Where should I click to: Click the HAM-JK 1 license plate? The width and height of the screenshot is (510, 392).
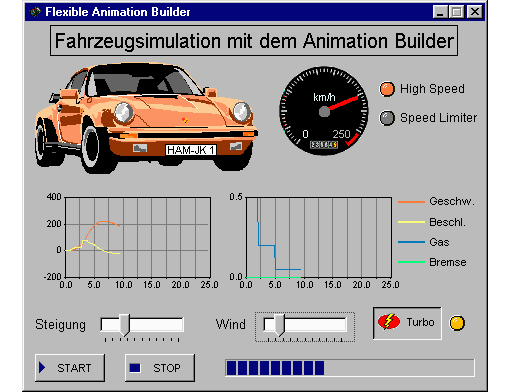point(191,150)
